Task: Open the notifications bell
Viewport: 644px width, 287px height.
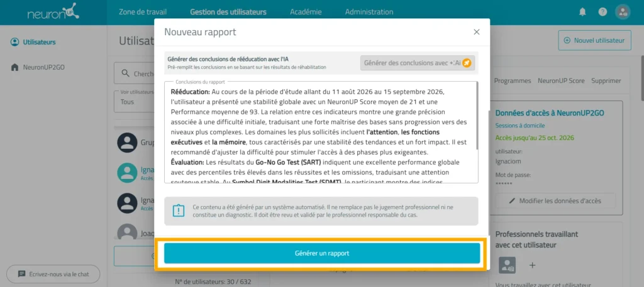Action: click(582, 13)
